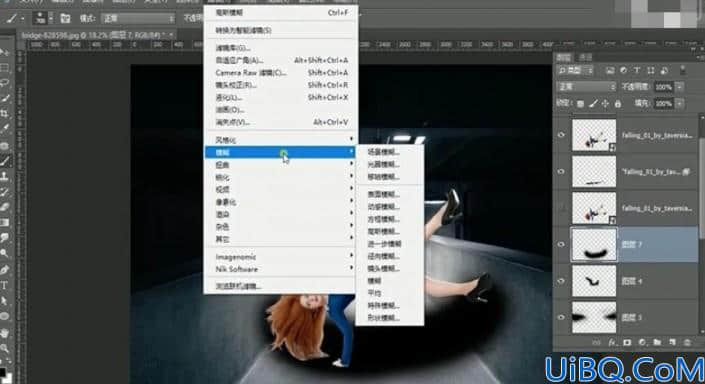The height and width of the screenshot is (384, 705).
Task: Open fill slider dropdown arrow
Action: pos(680,104)
